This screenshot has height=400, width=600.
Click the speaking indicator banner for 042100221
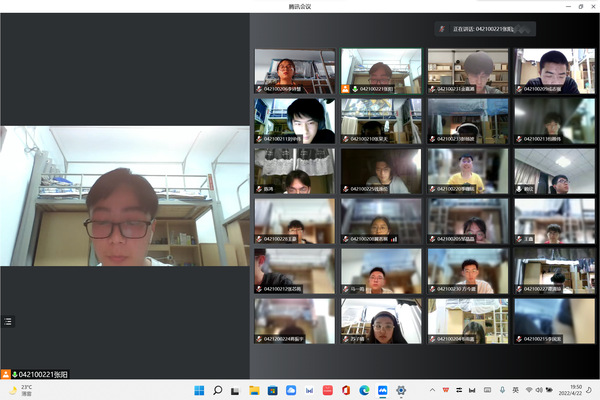(485, 29)
